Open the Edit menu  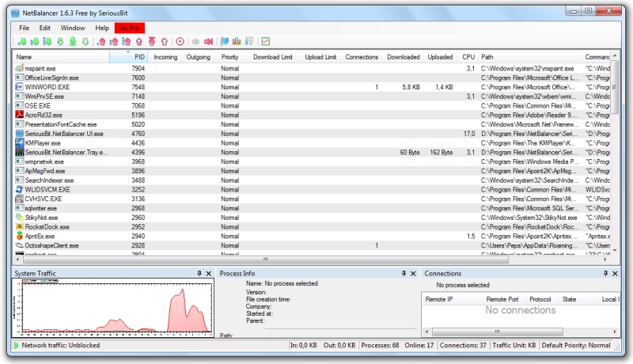[45, 28]
